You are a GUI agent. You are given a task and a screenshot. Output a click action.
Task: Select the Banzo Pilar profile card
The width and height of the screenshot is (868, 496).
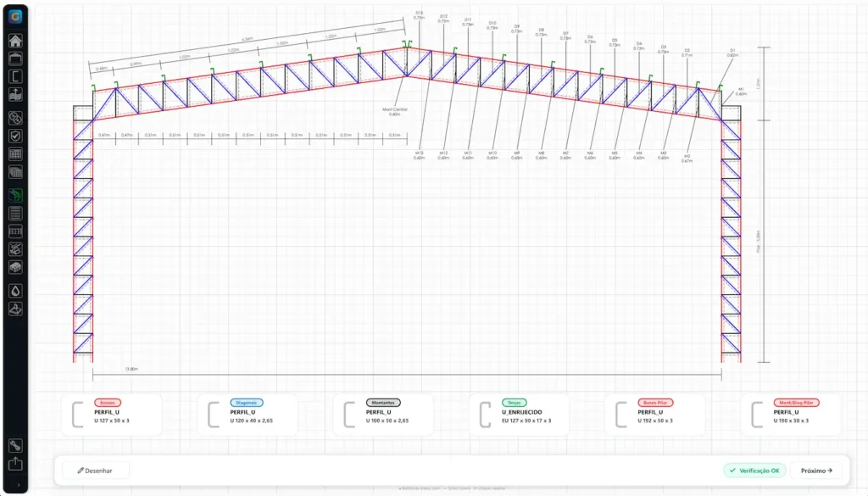click(655, 415)
